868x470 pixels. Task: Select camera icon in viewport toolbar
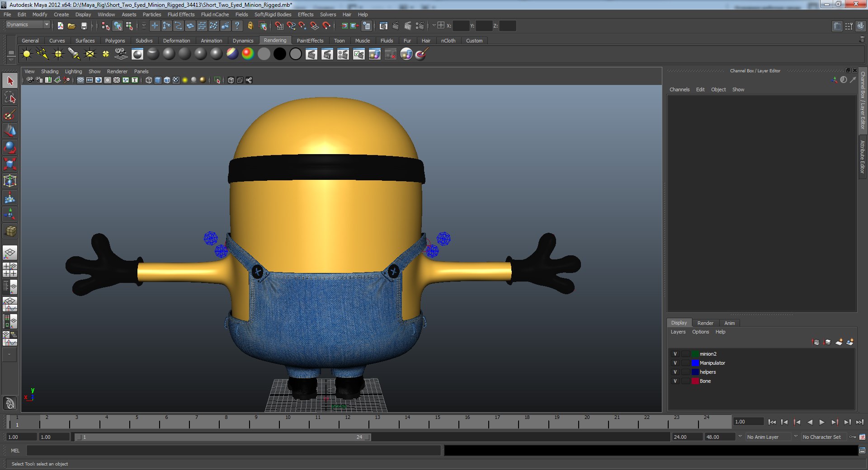point(30,80)
